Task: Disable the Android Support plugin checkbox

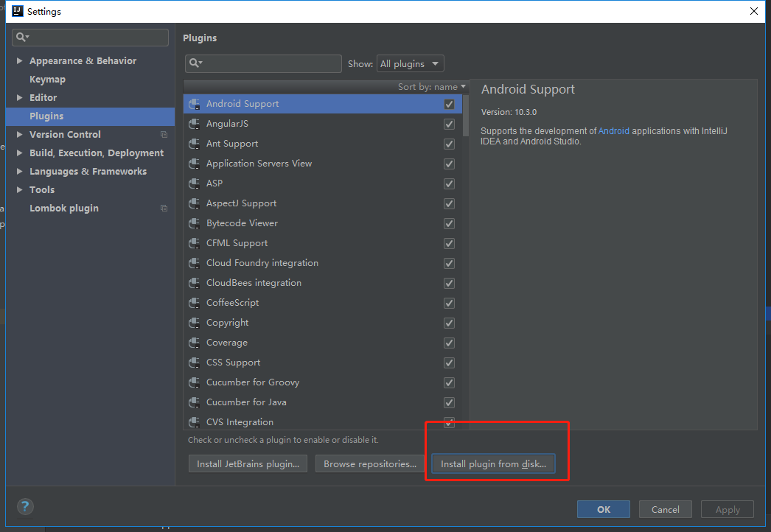Action: click(x=449, y=104)
